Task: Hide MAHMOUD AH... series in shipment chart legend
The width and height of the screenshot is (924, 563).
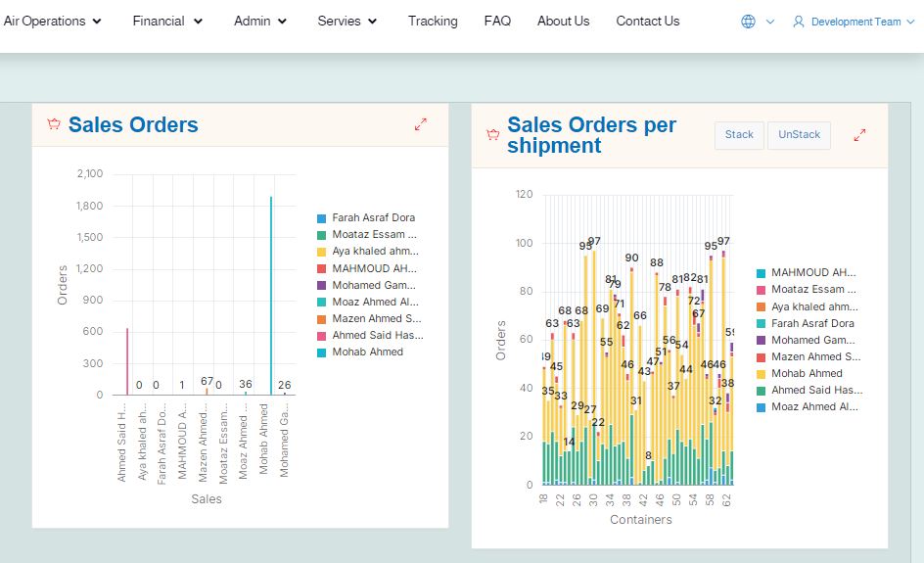Action: click(812, 273)
